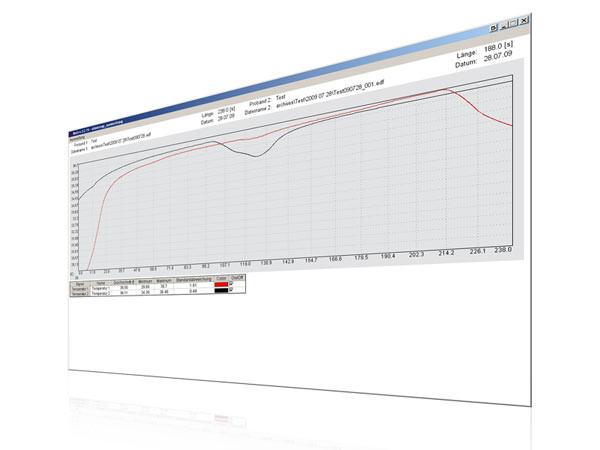Click the standard deviation value 1.81
The width and height of the screenshot is (600, 450).
click(x=193, y=285)
